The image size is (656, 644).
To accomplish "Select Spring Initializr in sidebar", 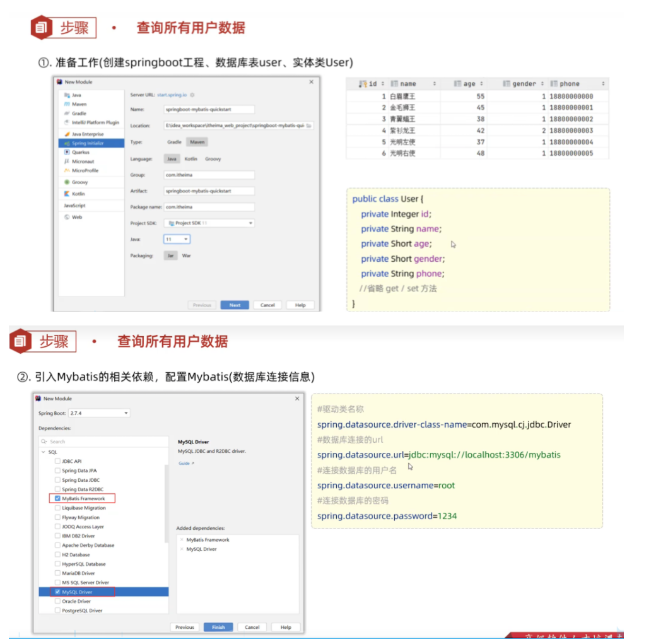I will (91, 143).
